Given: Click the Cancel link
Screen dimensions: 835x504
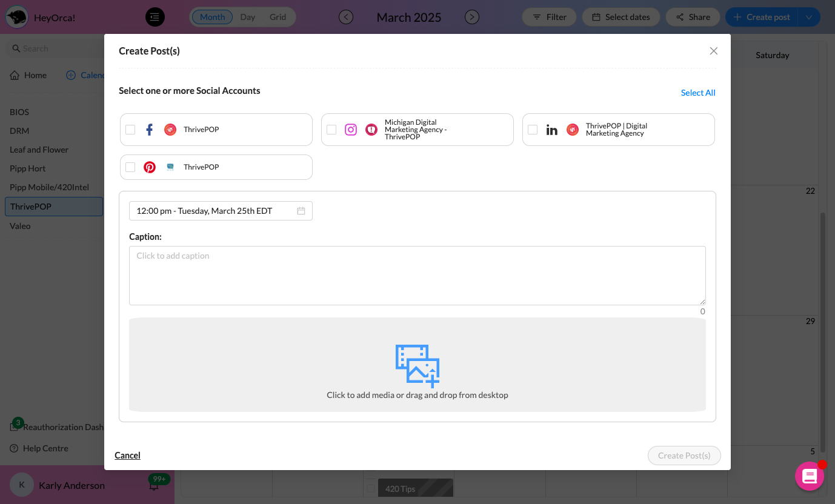Looking at the screenshot, I should coord(127,456).
